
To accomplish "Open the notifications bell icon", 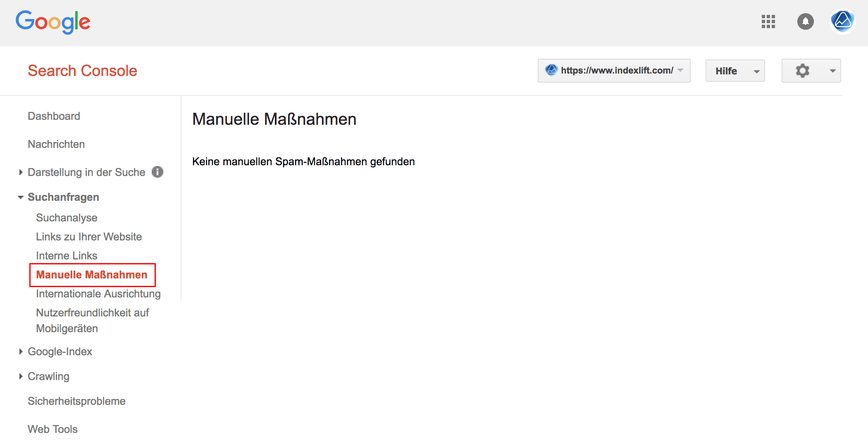I will pos(805,21).
